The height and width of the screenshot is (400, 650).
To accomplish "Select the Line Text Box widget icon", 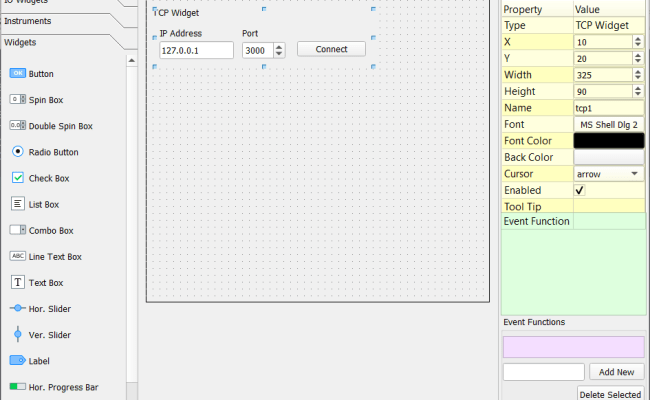I will point(17,256).
